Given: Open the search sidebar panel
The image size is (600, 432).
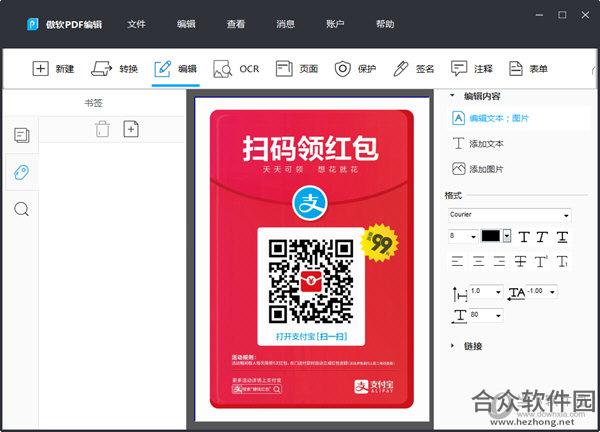Looking at the screenshot, I should coord(21,209).
